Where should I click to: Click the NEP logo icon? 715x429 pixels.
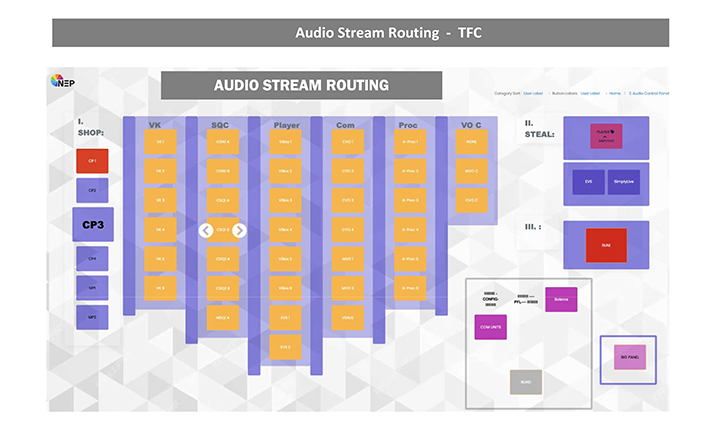[x=62, y=81]
